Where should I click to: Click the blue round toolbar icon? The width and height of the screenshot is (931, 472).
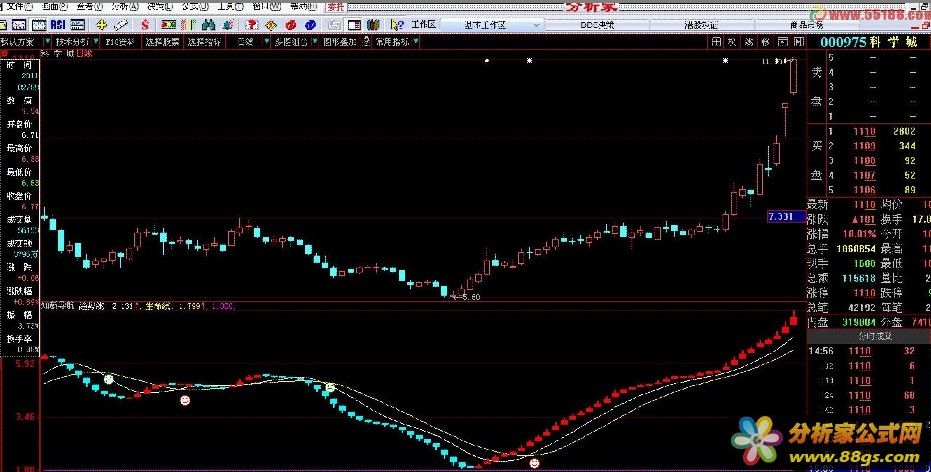(309, 25)
